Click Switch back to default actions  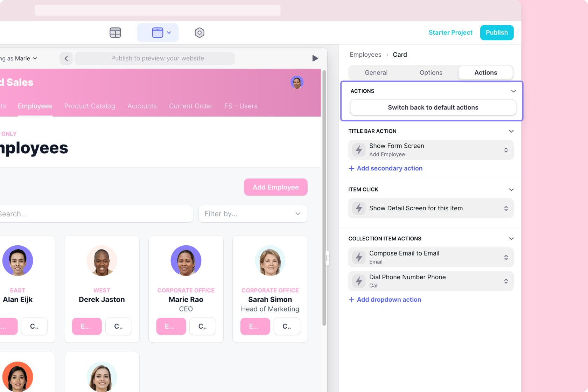point(433,107)
